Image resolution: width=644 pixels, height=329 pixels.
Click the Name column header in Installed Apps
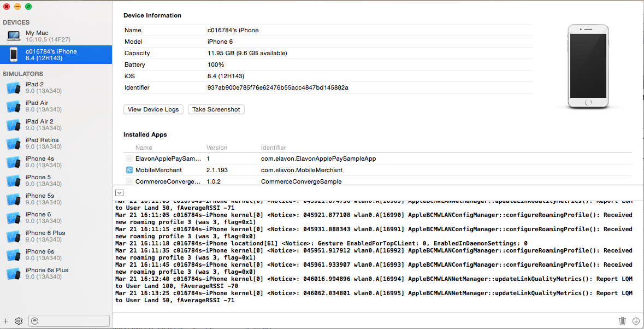[144, 148]
